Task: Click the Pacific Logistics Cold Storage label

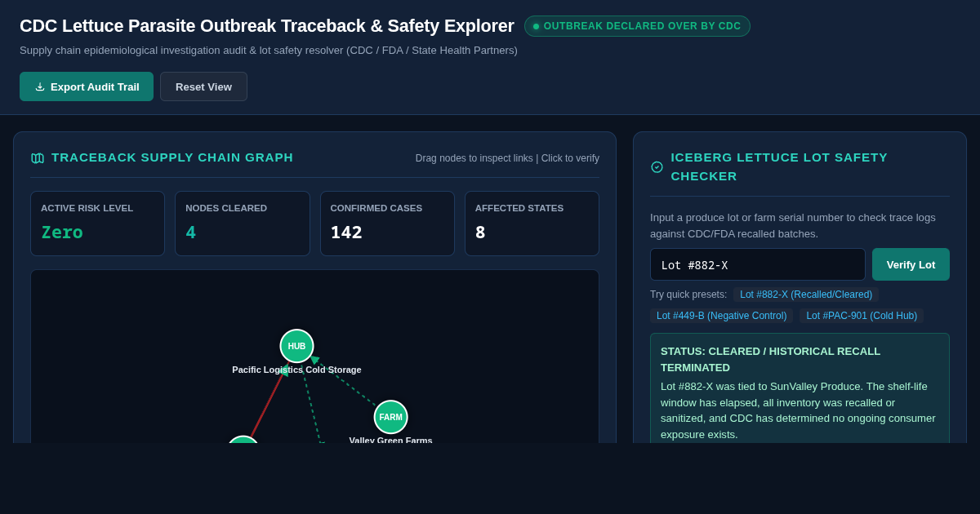Action: point(296,370)
